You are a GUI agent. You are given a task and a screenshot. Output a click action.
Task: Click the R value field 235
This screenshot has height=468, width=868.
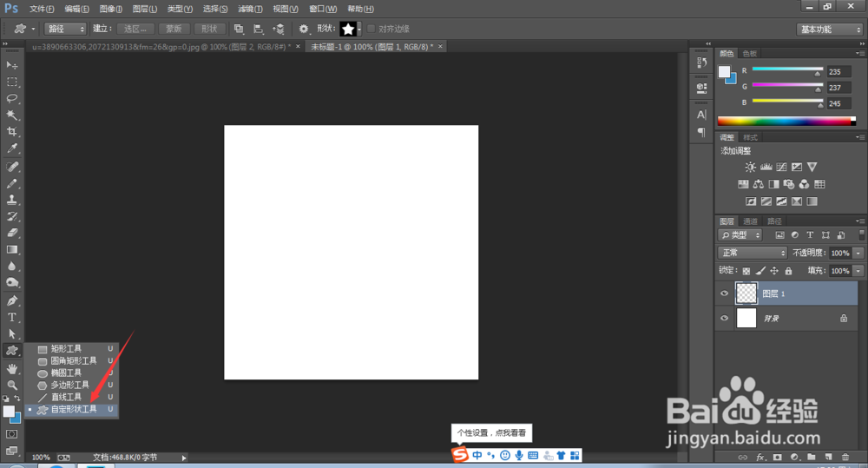coord(838,71)
